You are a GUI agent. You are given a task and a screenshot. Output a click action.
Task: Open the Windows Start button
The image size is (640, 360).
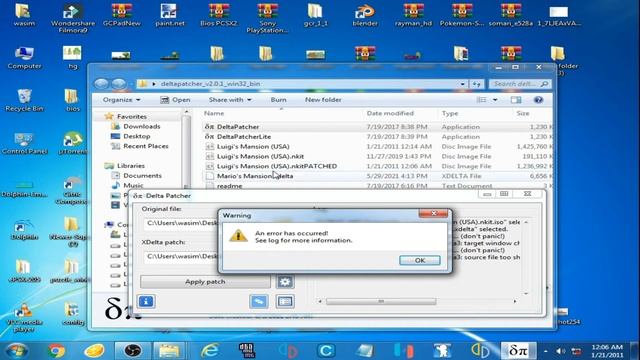[x=17, y=351]
